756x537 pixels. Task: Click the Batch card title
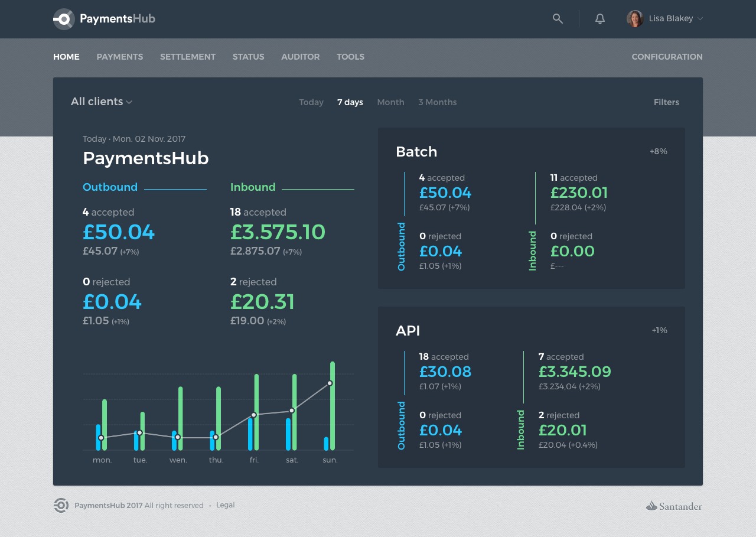[x=416, y=152]
